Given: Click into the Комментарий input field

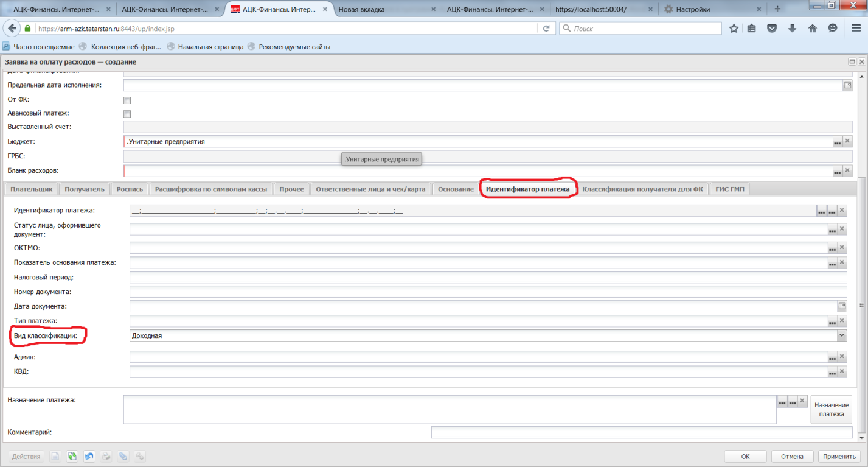Looking at the screenshot, I should [642, 432].
